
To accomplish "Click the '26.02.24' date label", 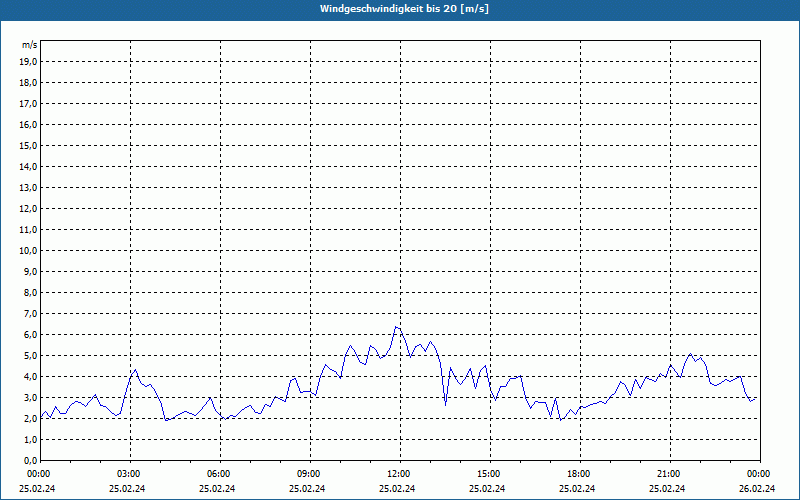I will [757, 488].
